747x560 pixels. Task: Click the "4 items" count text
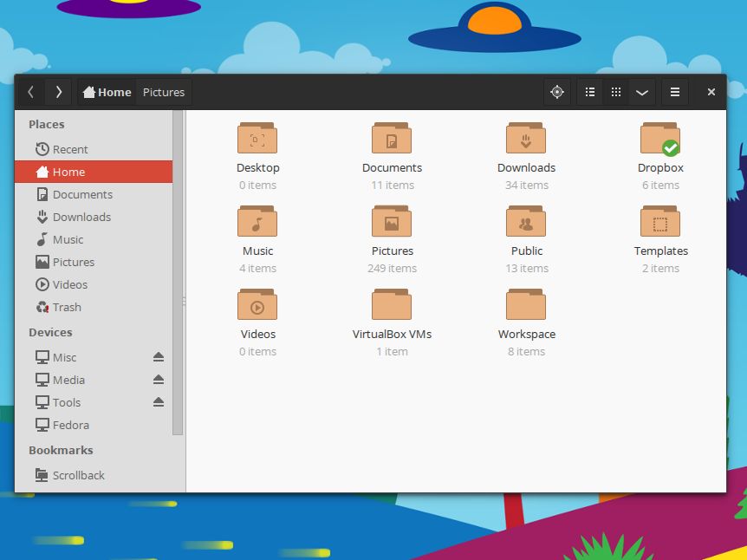coord(257,269)
